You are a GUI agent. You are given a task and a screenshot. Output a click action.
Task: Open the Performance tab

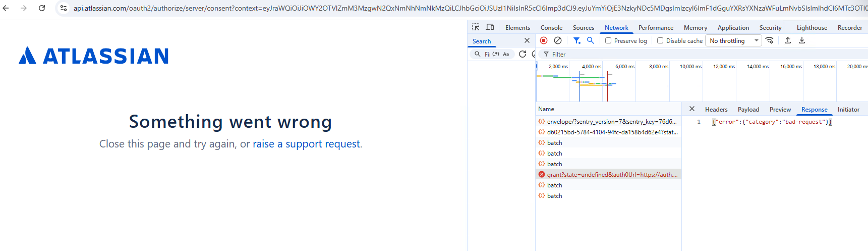(x=656, y=28)
